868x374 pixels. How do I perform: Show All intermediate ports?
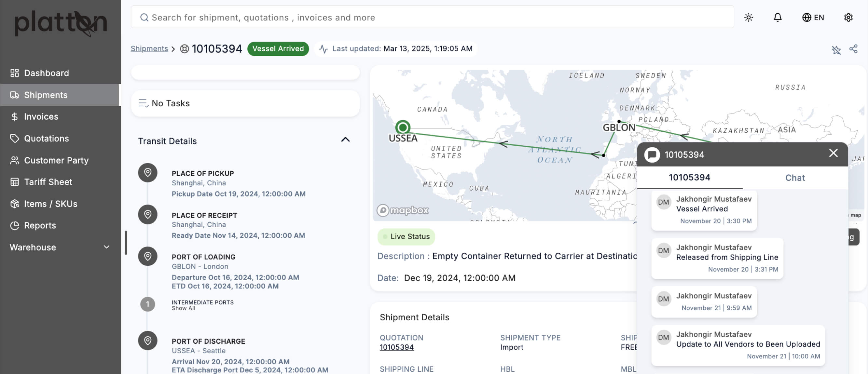point(183,308)
